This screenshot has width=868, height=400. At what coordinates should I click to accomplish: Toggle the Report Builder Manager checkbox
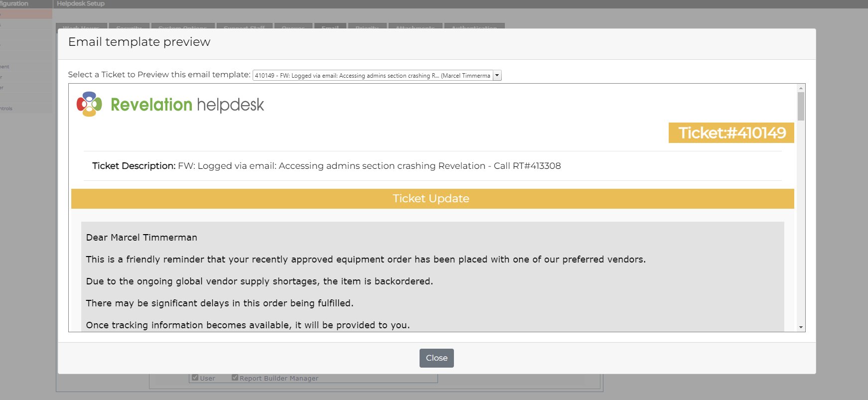pos(235,378)
